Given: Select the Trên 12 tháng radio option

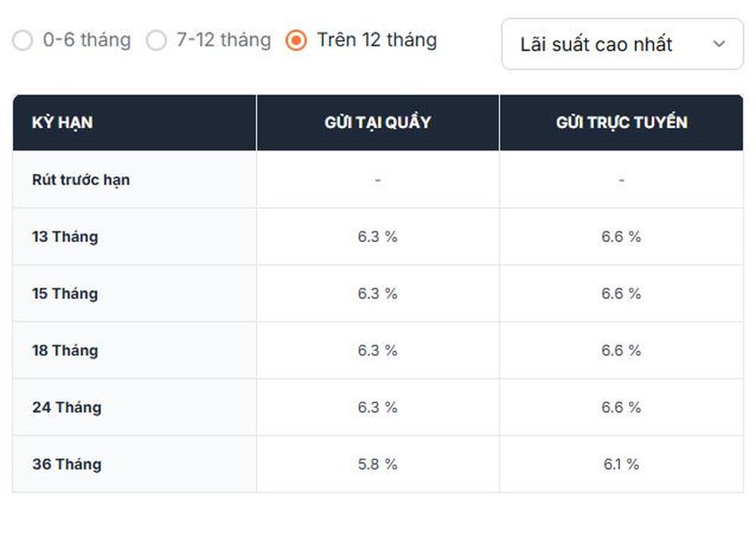Looking at the screenshot, I should click(x=296, y=41).
